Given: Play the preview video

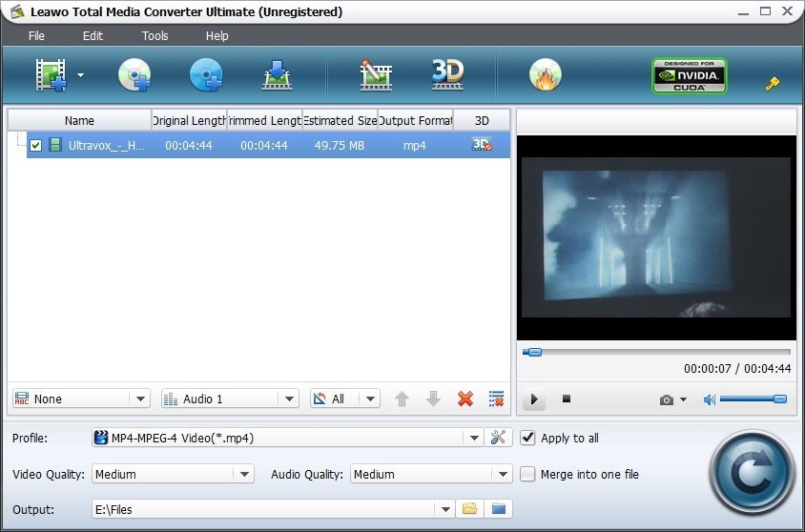Looking at the screenshot, I should pyautogui.click(x=534, y=399).
